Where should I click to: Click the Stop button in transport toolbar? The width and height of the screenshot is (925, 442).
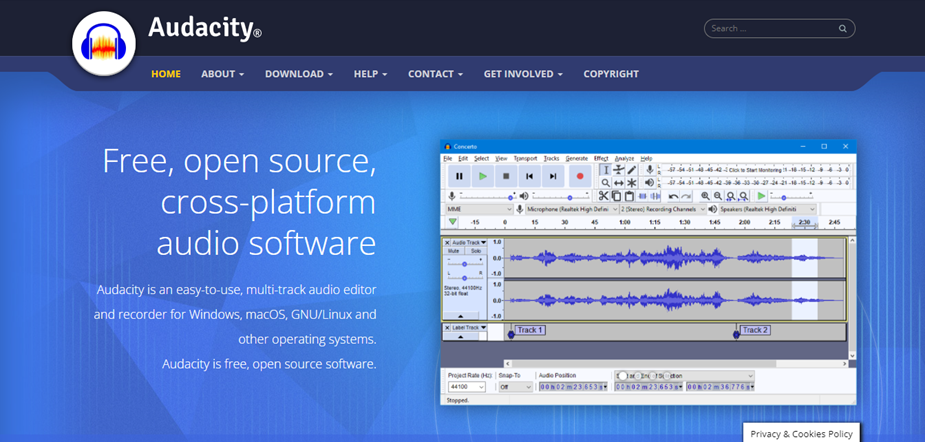(x=506, y=176)
